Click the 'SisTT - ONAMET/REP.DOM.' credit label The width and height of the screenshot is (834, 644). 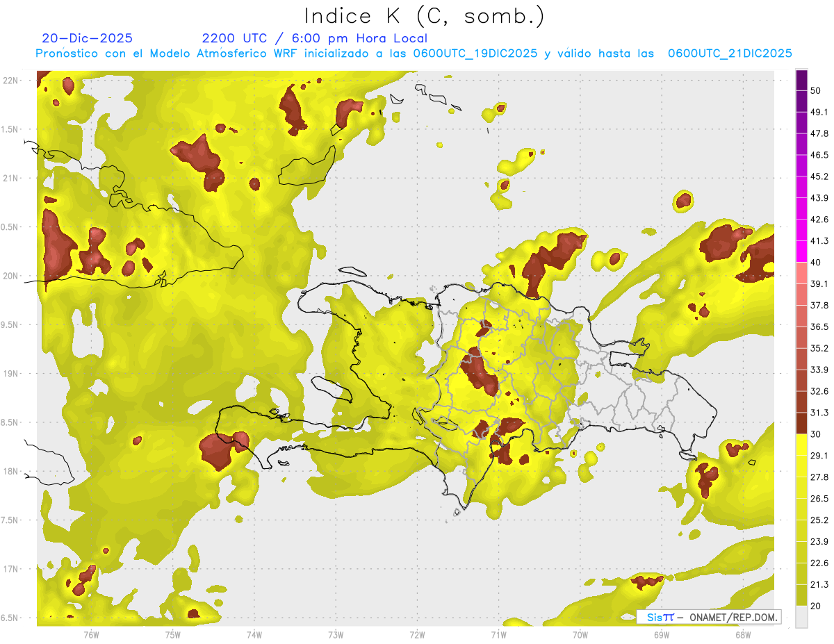[710, 617]
